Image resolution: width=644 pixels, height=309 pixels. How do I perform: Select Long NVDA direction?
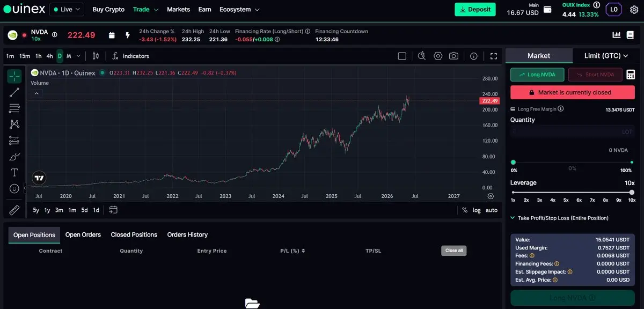point(537,75)
